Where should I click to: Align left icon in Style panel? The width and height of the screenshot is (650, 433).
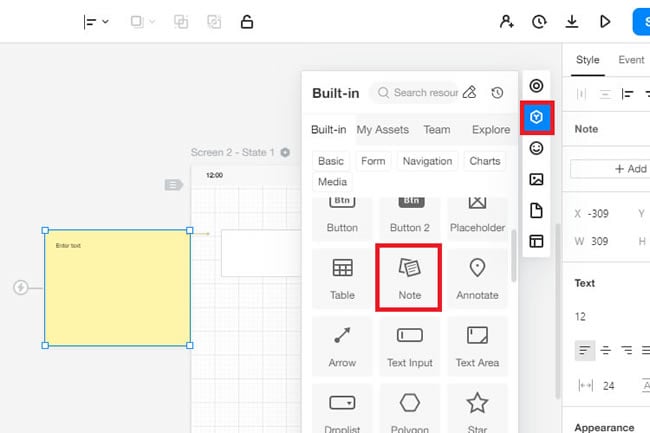(x=628, y=94)
